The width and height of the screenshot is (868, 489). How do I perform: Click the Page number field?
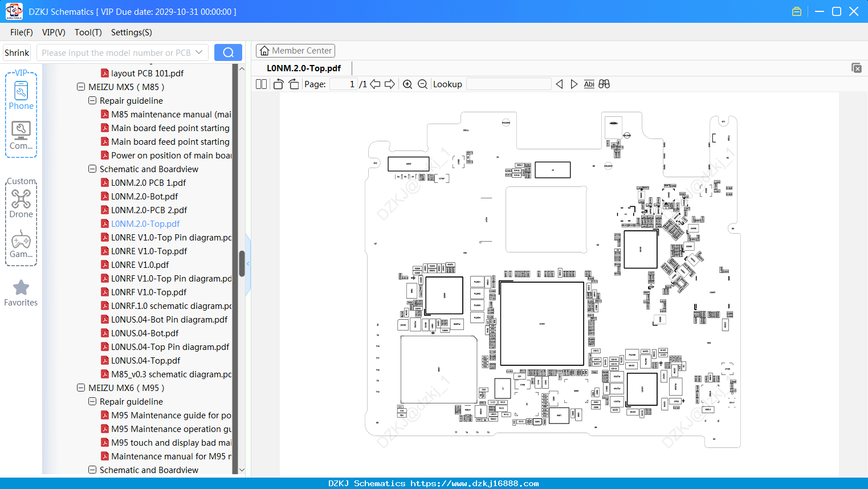(x=344, y=84)
